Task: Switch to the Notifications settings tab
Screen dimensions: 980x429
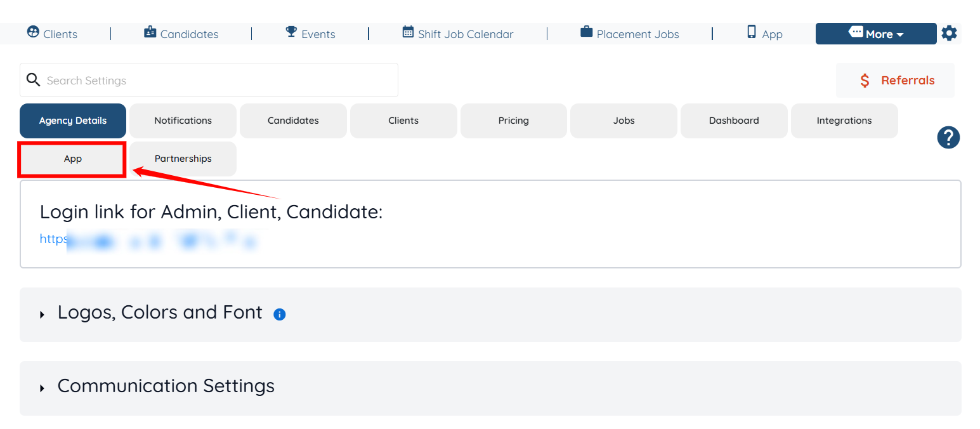Action: (183, 121)
